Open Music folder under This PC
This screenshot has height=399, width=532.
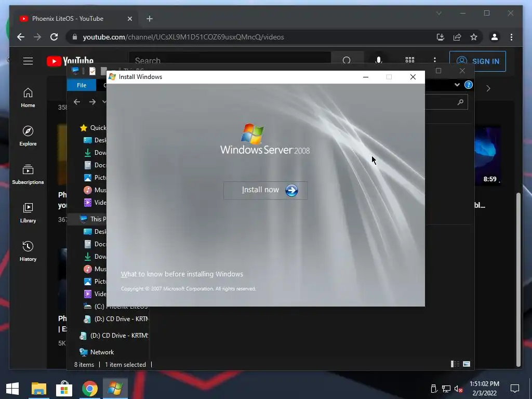click(95, 269)
